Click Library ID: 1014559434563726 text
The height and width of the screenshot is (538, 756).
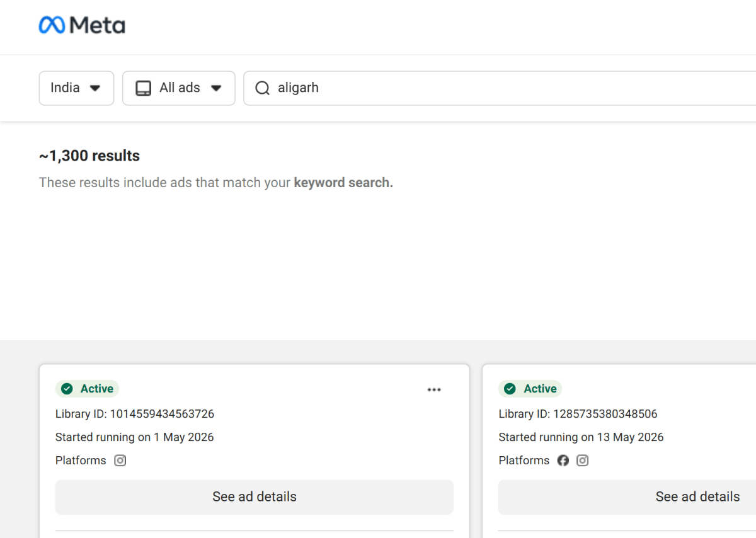pos(135,414)
